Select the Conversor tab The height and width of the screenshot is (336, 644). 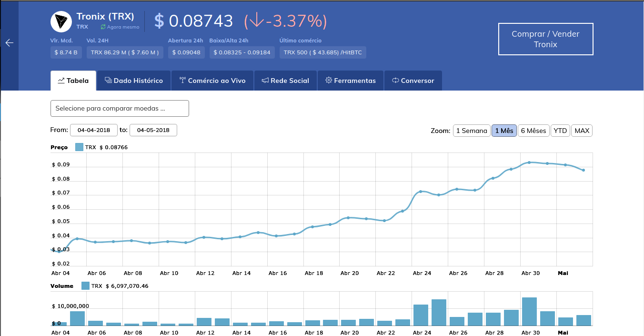(413, 81)
